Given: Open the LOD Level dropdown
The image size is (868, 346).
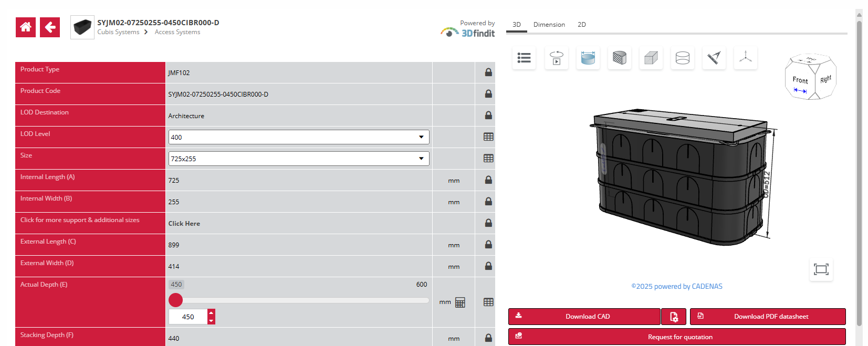Looking at the screenshot, I should tap(298, 137).
